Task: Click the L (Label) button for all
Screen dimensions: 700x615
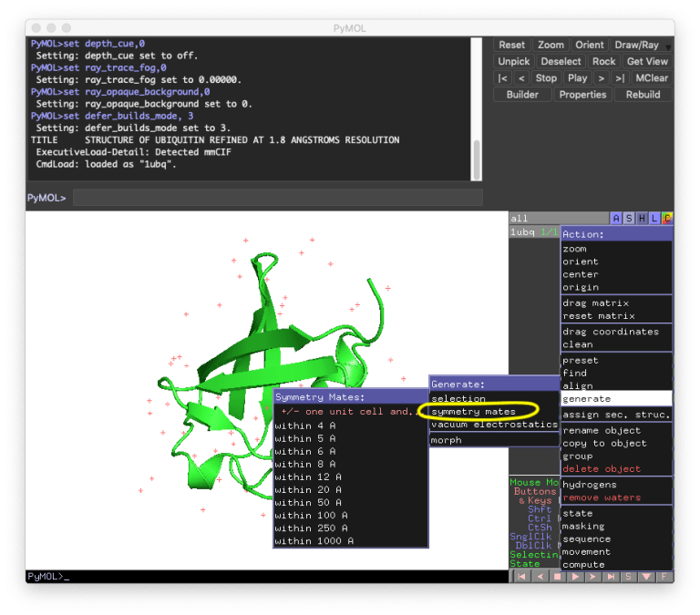Action: [x=654, y=219]
